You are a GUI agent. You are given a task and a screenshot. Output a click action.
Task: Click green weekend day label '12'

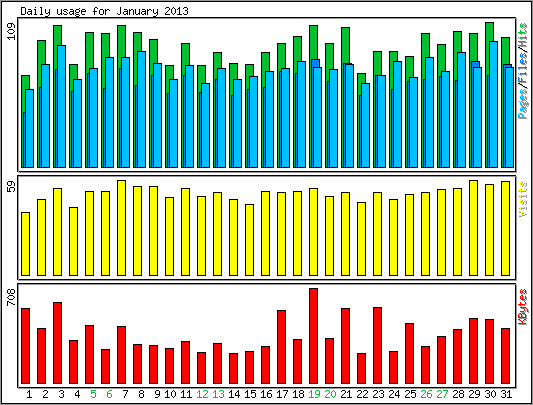click(202, 394)
